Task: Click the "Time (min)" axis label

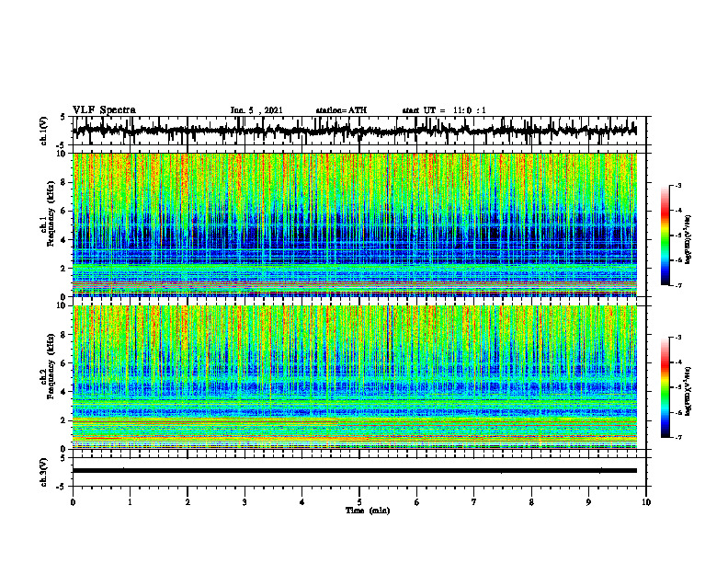Action: [368, 511]
